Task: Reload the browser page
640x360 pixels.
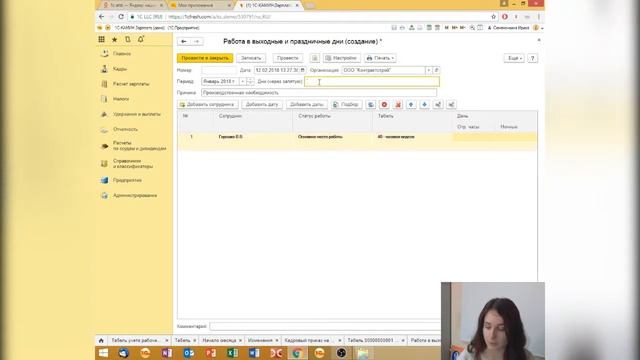Action: [121, 17]
